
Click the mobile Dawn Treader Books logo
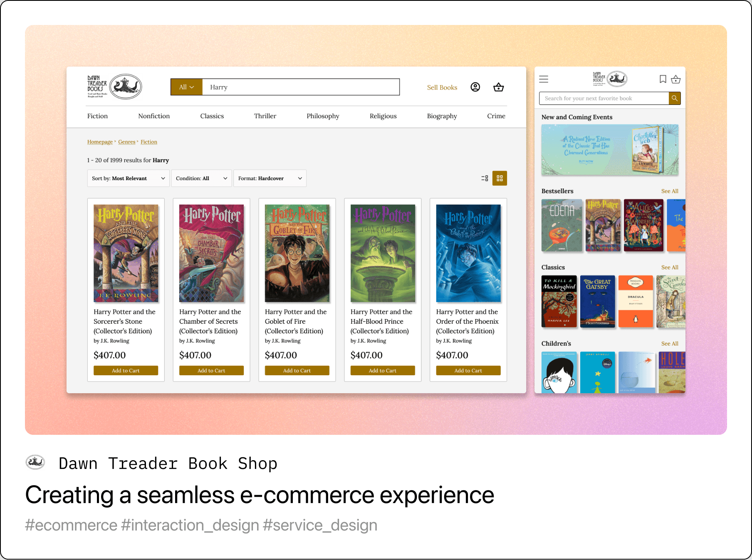pos(610,79)
